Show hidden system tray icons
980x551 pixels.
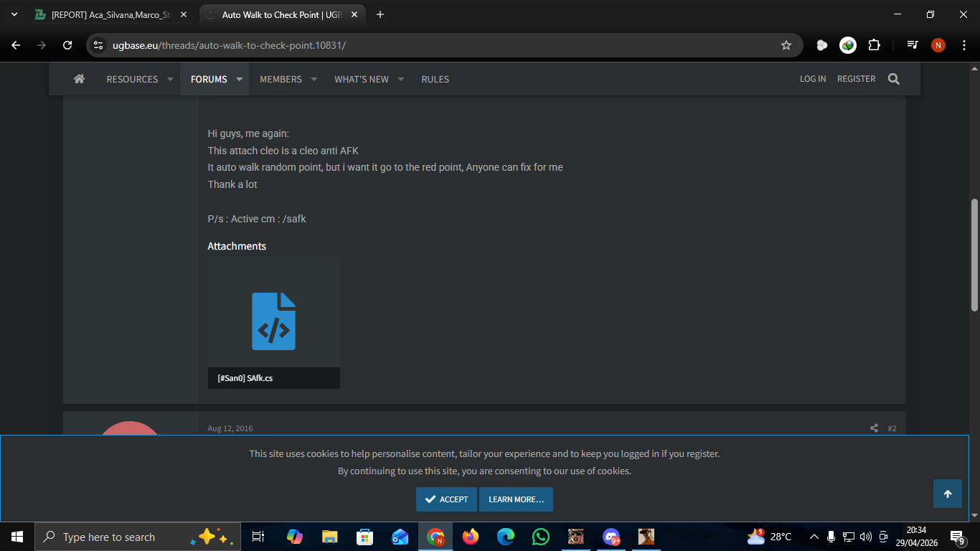coord(814,537)
